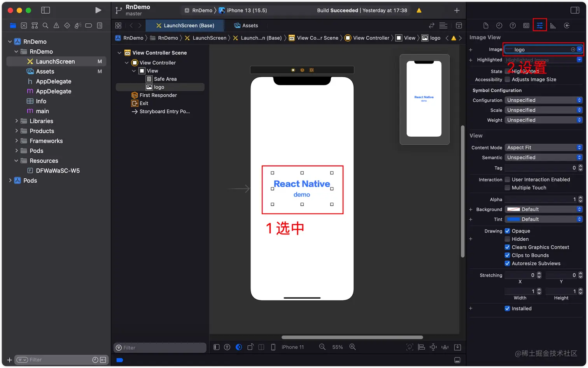Open the Background color dropdown
The image size is (588, 368).
[x=544, y=210]
